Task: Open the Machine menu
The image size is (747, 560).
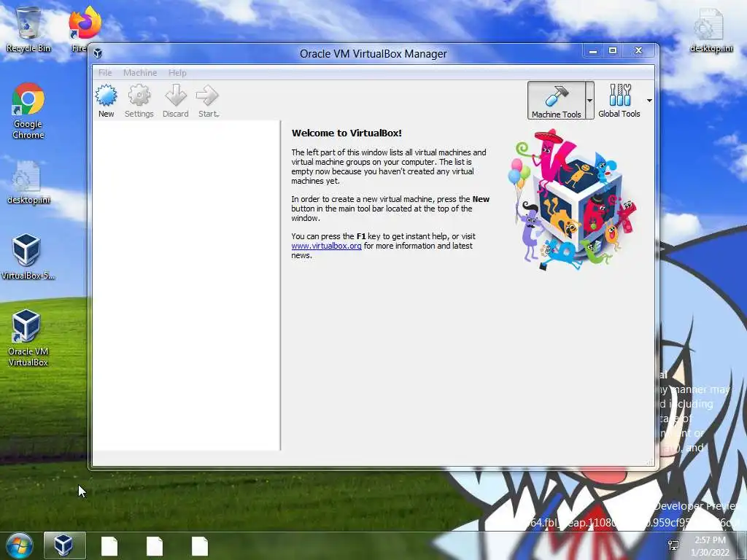Action: coord(140,73)
